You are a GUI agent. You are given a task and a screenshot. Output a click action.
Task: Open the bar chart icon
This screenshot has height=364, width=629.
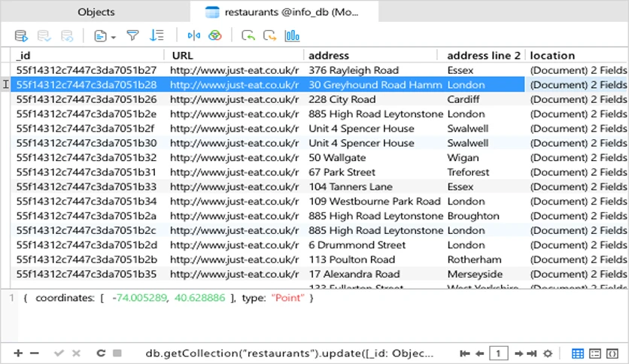coord(292,35)
